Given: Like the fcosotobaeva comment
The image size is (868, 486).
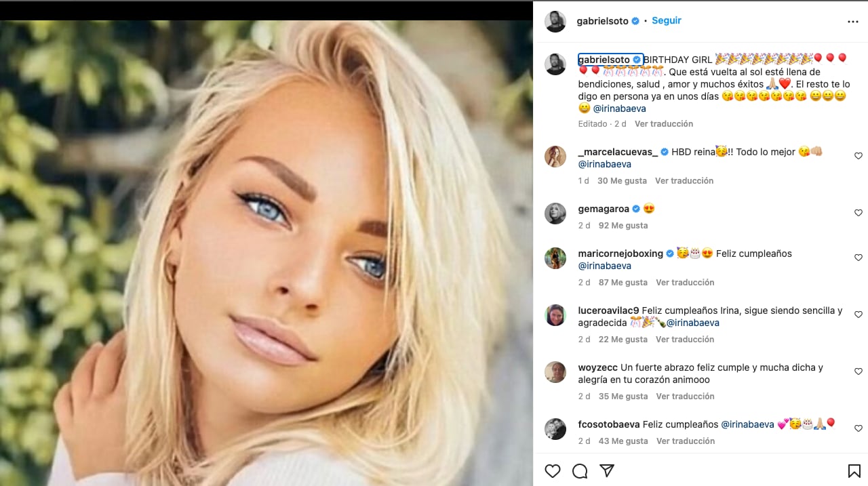Looking at the screenshot, I should click(x=858, y=428).
